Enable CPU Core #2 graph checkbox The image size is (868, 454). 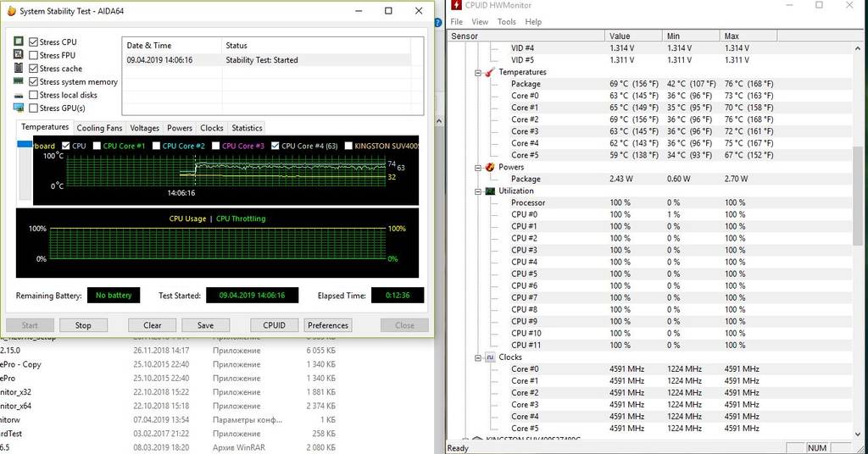click(156, 146)
